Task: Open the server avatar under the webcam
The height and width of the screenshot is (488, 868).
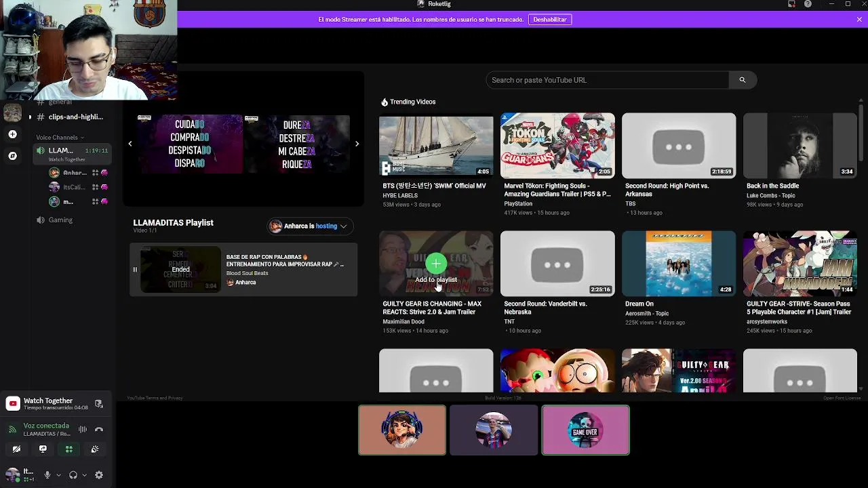Action: point(13,113)
